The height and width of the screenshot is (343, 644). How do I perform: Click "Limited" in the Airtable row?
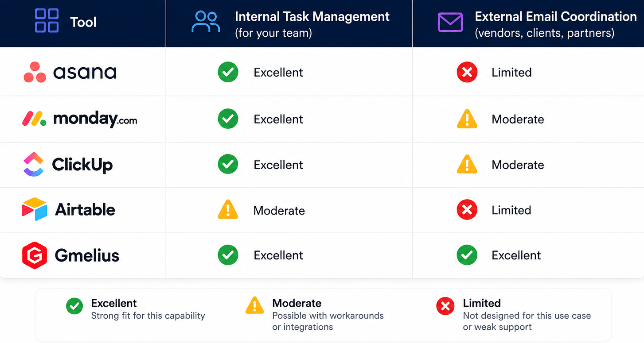click(x=511, y=210)
